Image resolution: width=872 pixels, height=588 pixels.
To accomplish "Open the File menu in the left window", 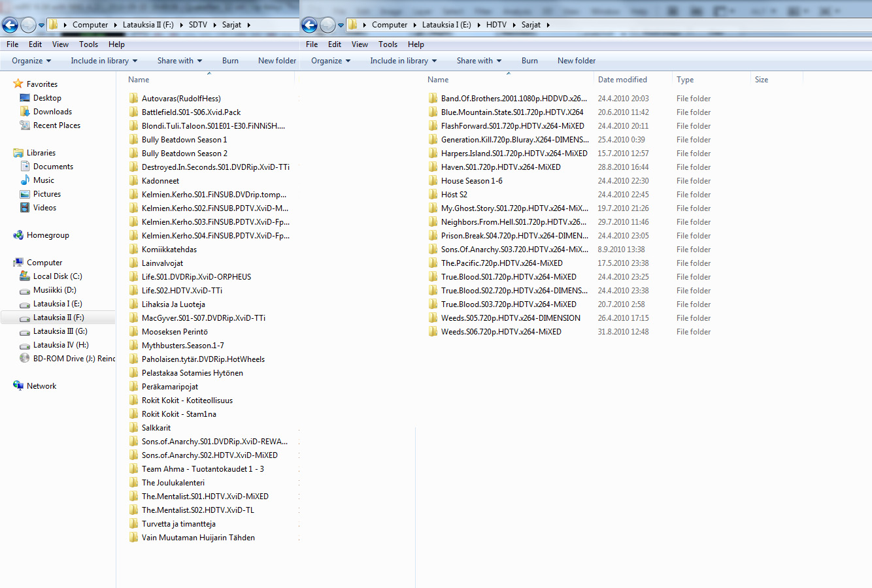I will (x=12, y=44).
